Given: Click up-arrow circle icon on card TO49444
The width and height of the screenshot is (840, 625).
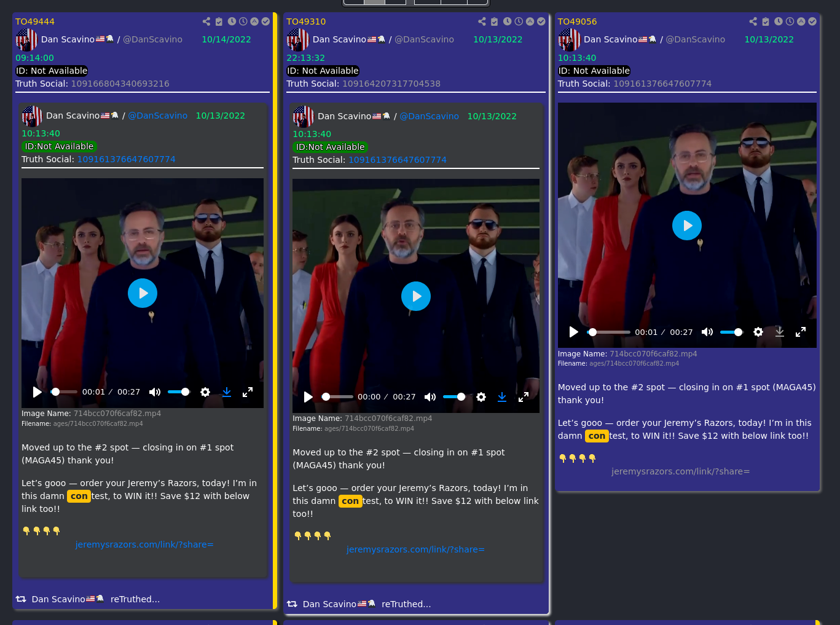Looking at the screenshot, I should (254, 22).
